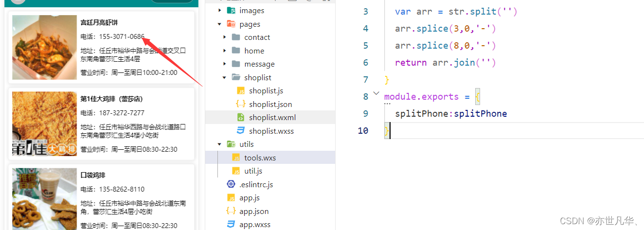This screenshot has width=644, height=230.
Task: Open .eslintrc.js in the editor
Action: pos(256,184)
